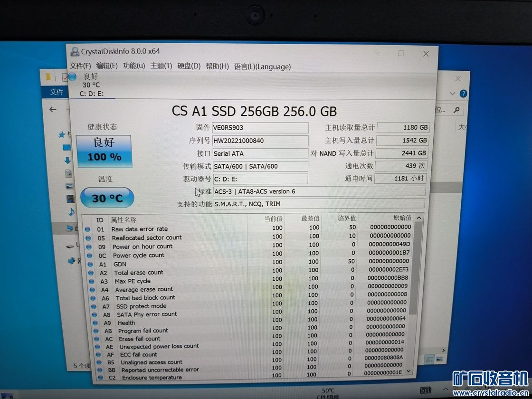532x399 pixels.
Task: Click the Music note icon in File Explorer sidebar
Action: point(72,212)
